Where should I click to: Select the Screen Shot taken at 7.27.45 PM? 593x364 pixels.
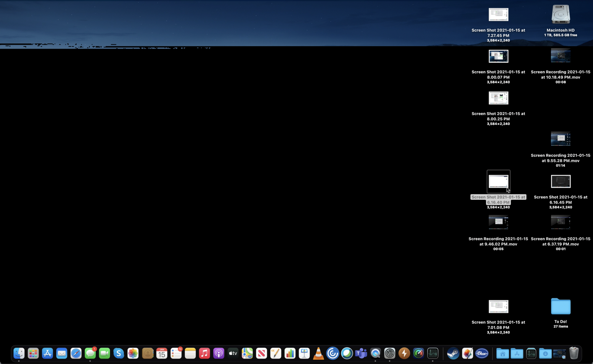pos(498,15)
